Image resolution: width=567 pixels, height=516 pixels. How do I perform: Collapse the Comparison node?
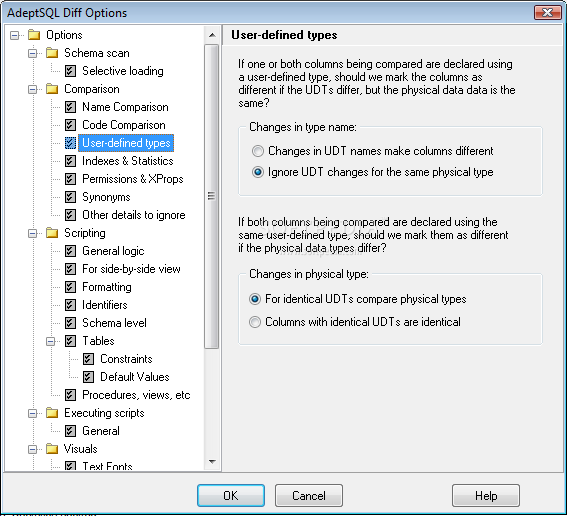33,89
